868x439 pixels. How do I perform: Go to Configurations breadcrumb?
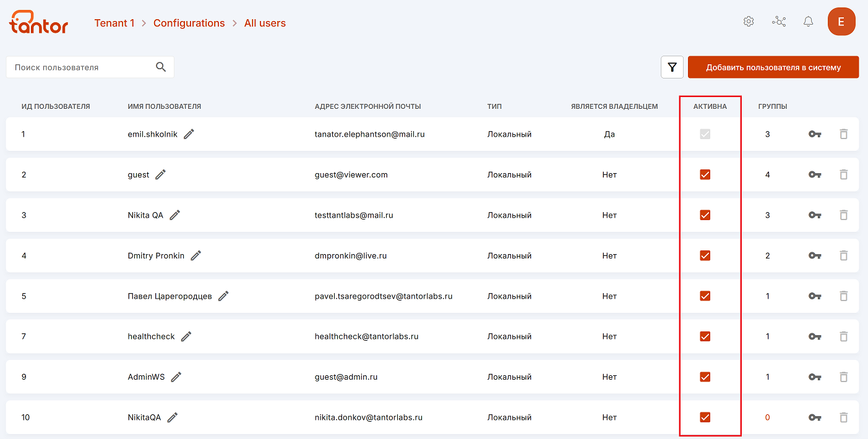click(x=189, y=23)
